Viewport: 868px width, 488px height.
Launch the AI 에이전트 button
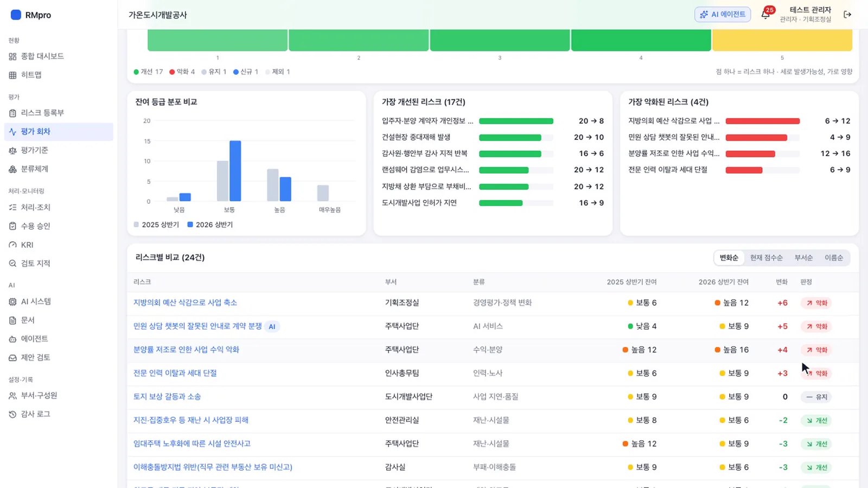click(x=723, y=15)
